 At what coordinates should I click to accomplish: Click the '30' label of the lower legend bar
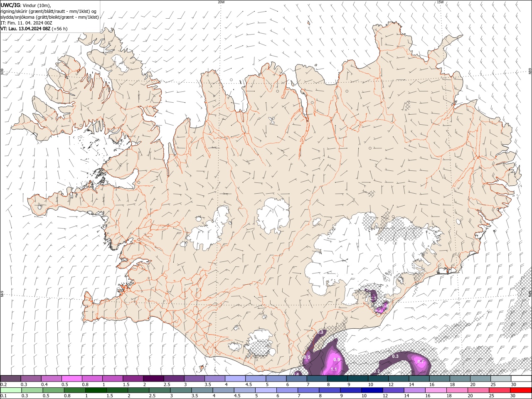point(514,396)
